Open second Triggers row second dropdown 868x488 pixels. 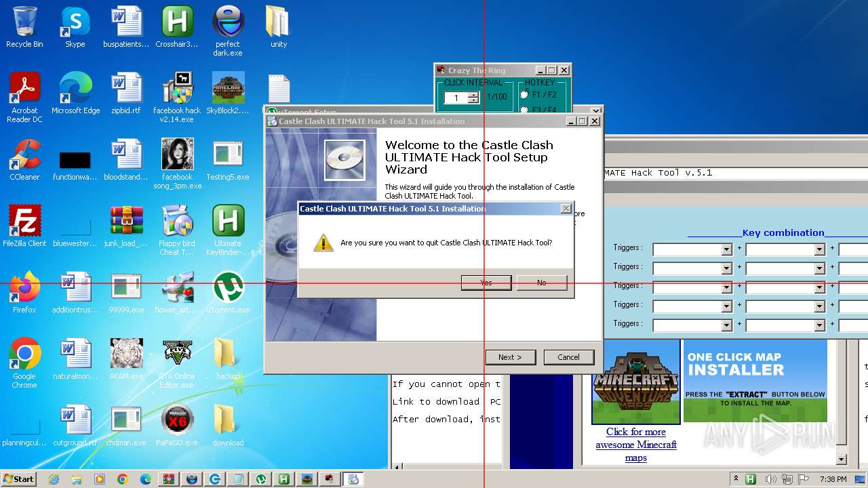click(x=820, y=268)
